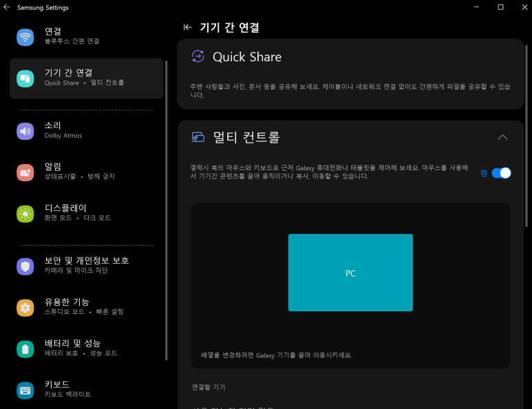Select the 소리 menu label
Viewport: 532px width, 409px height.
pyautogui.click(x=52, y=125)
